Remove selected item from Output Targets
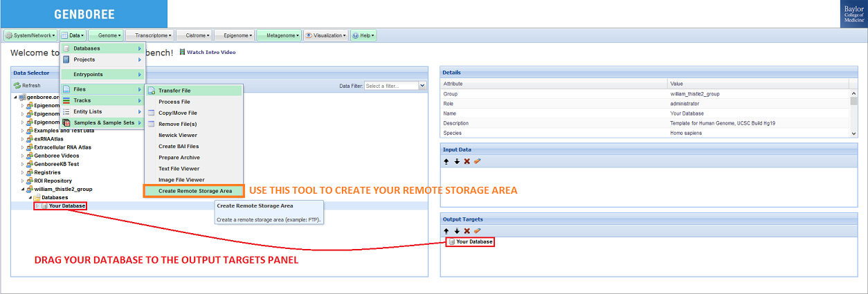Viewport: 868px width, 294px height. tap(467, 230)
